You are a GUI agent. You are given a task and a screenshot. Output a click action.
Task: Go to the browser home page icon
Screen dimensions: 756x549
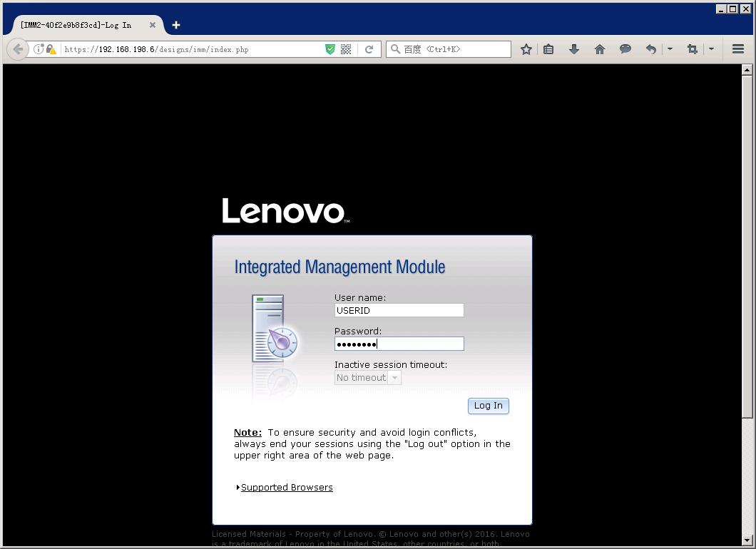coord(600,49)
